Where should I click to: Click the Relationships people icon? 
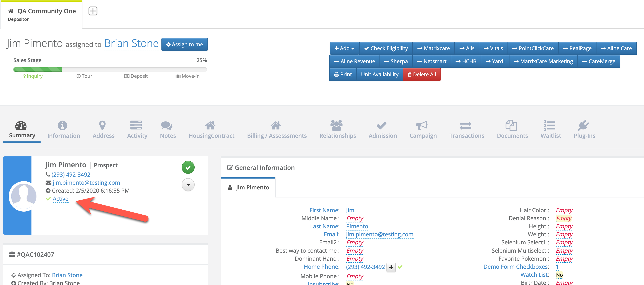coord(337,125)
